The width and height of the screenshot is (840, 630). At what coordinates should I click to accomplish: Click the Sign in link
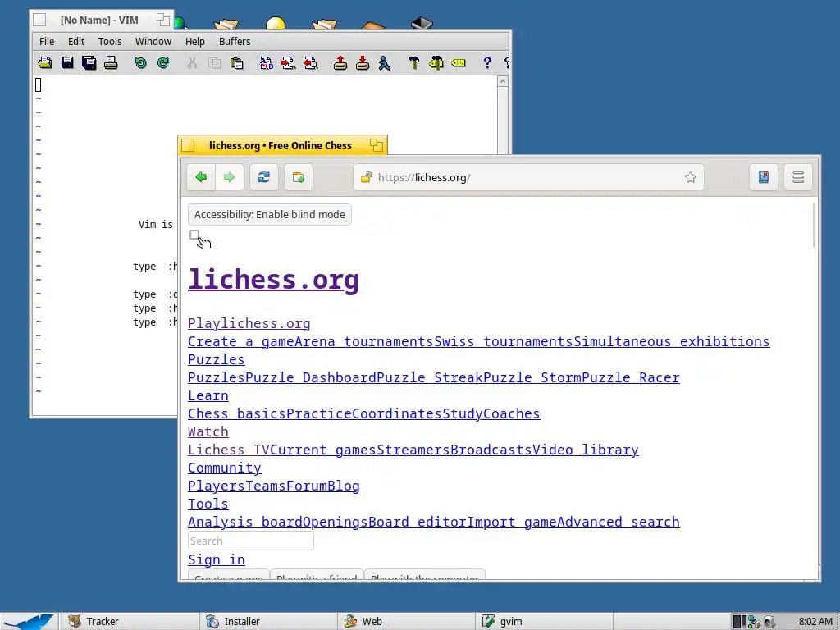(217, 559)
